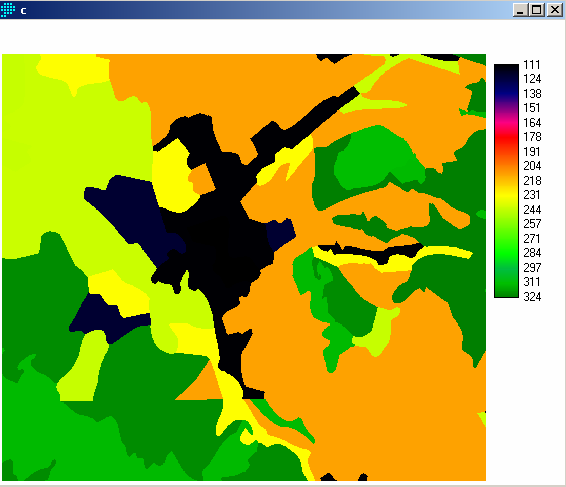Maximize the 'c' map window
Viewport: 566px width, 487px height.
click(x=537, y=10)
